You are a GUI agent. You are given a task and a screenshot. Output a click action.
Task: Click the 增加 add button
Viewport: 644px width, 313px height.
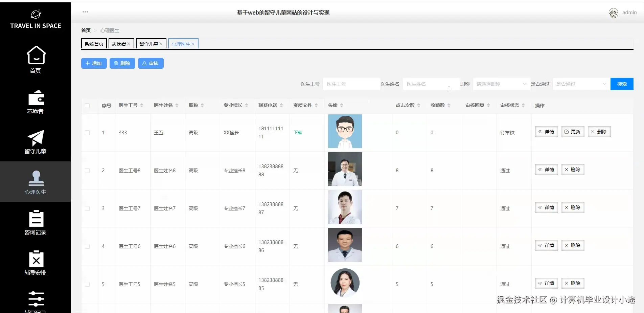pyautogui.click(x=94, y=63)
